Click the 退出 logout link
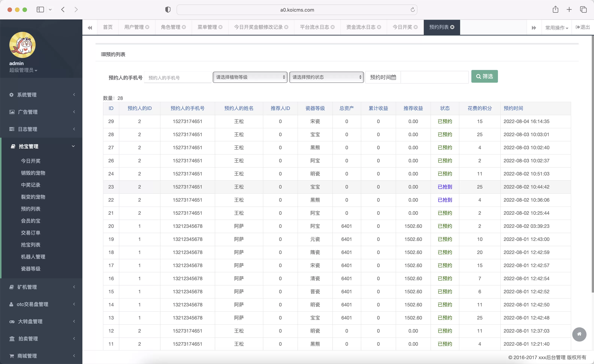 pos(583,27)
